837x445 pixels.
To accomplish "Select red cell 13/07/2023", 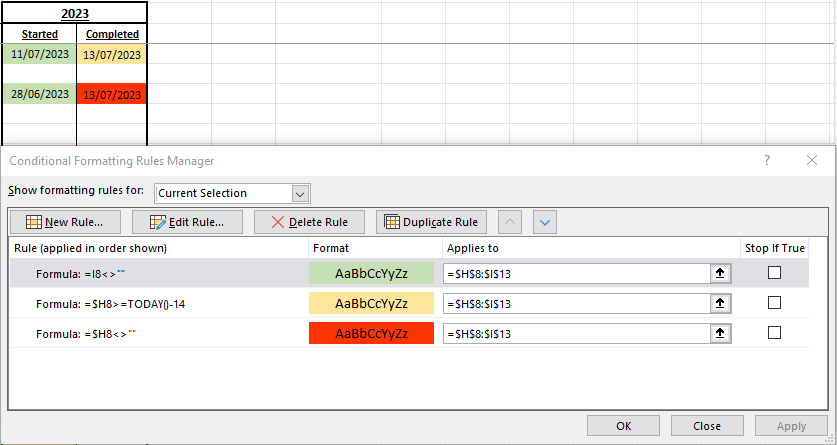I will tap(112, 94).
